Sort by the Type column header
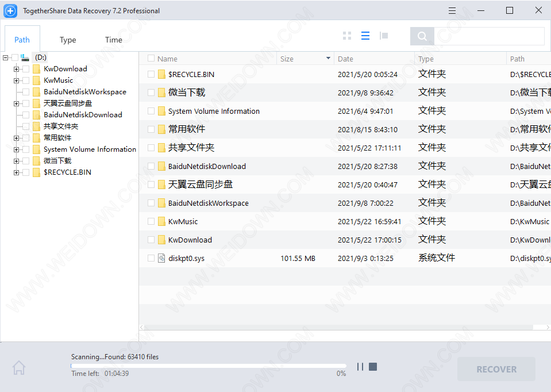 426,59
